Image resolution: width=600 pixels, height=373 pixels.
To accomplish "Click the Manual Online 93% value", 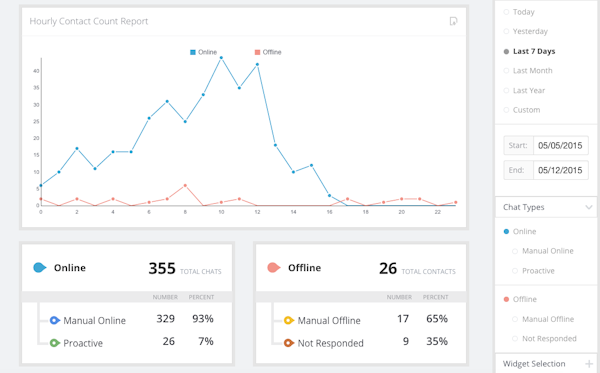I will pyautogui.click(x=203, y=319).
